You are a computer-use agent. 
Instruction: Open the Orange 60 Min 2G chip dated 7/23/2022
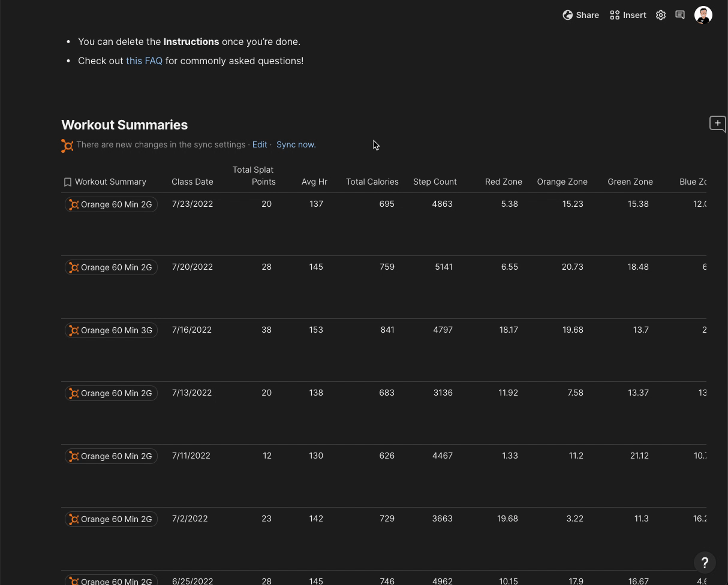pyautogui.click(x=111, y=204)
